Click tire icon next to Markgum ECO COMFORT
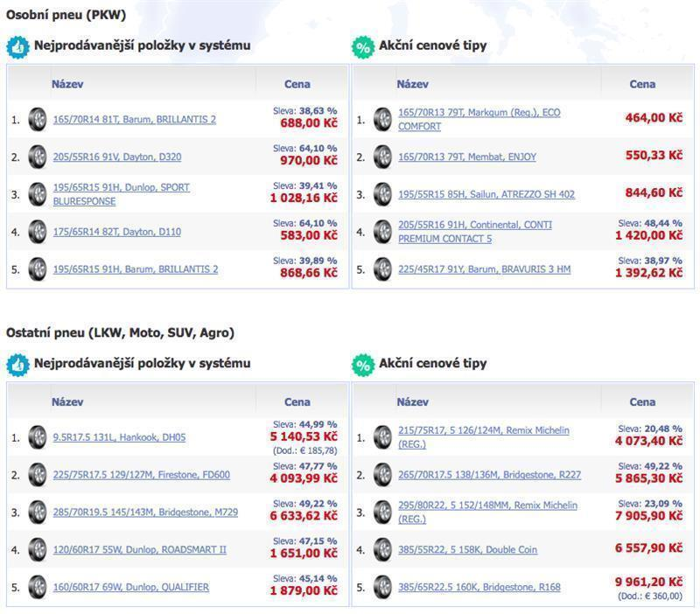Image resolution: width=700 pixels, height=614 pixels. point(382,120)
